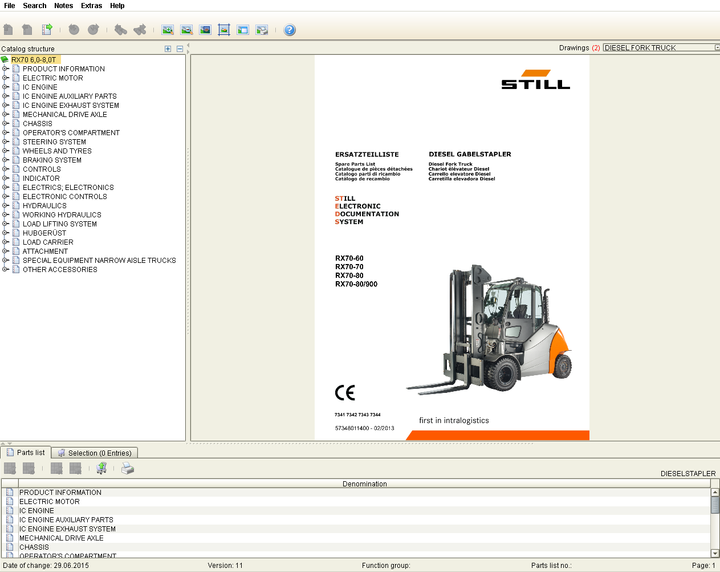Select IC ENGINE row in parts list
720x572 pixels.
coord(355,510)
